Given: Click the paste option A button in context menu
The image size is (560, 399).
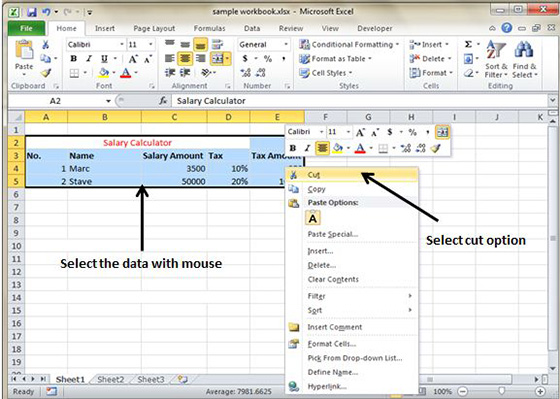Looking at the screenshot, I should point(313,218).
